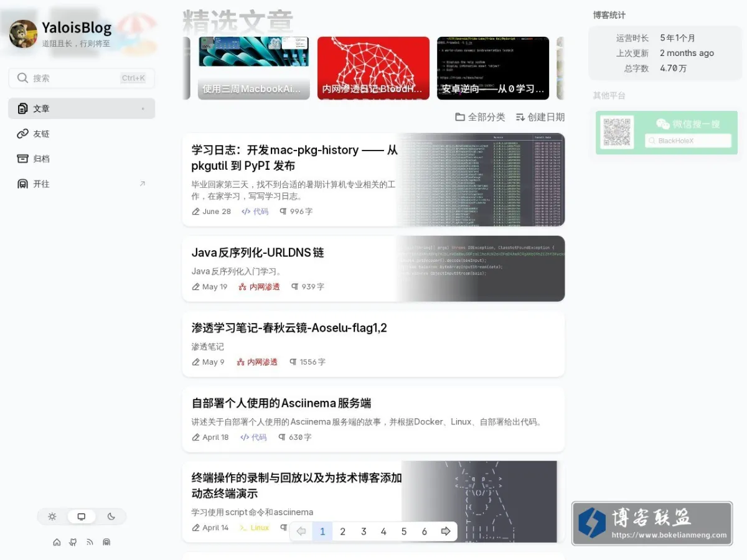Click 代码 tag on June 28 post
747x560 pixels.
click(x=255, y=212)
